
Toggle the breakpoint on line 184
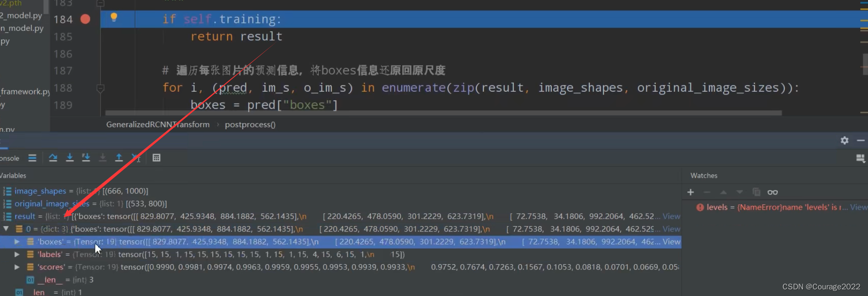pos(85,19)
